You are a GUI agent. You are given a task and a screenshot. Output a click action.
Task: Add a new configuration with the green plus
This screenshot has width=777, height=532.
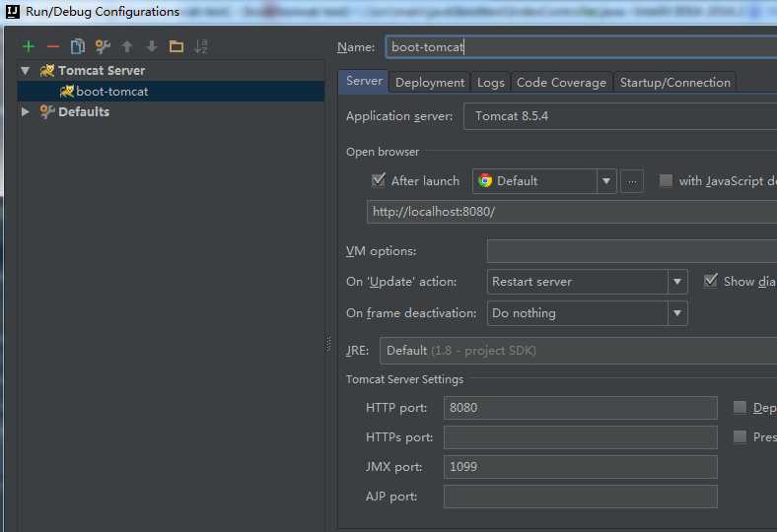29,46
